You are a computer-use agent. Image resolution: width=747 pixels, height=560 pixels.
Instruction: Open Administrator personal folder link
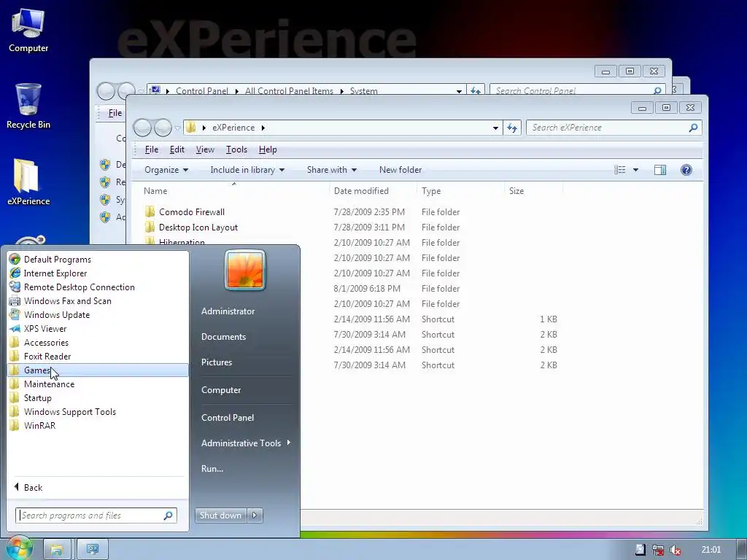(x=228, y=311)
